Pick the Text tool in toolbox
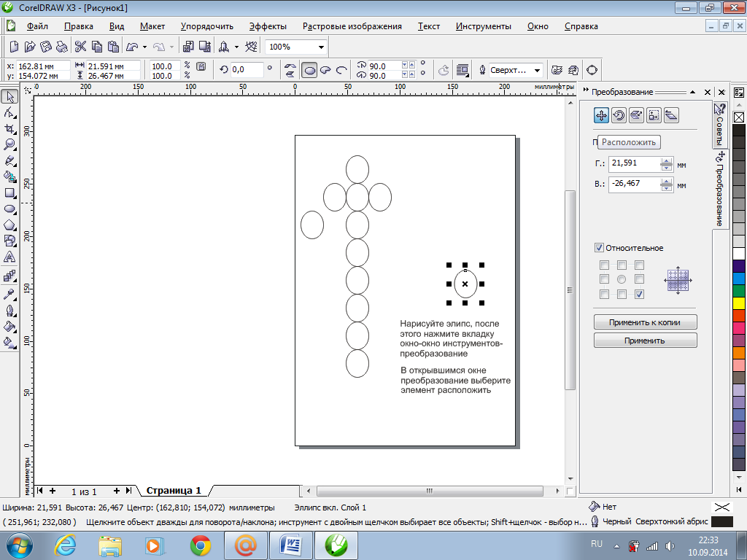 (x=10, y=257)
